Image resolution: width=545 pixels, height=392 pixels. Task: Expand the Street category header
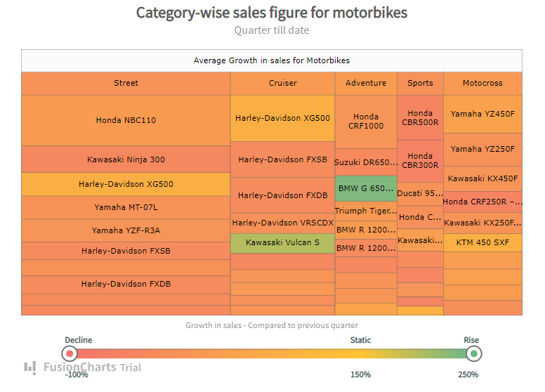click(126, 83)
